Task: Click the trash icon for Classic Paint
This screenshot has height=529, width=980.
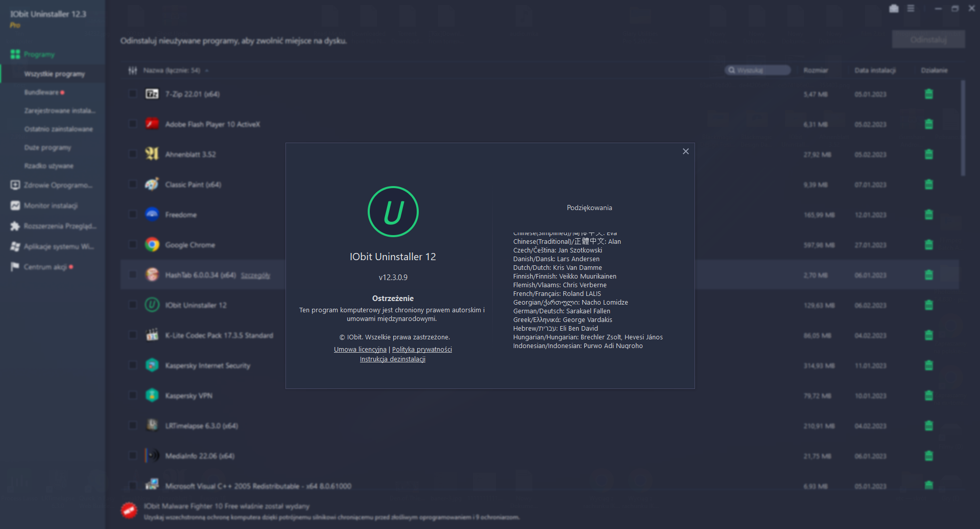Action: (929, 185)
